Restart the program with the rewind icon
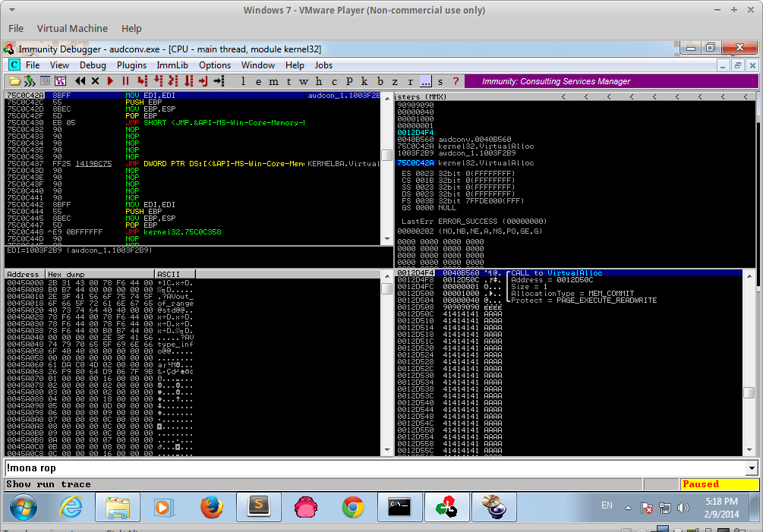The image size is (763, 532). (x=80, y=81)
